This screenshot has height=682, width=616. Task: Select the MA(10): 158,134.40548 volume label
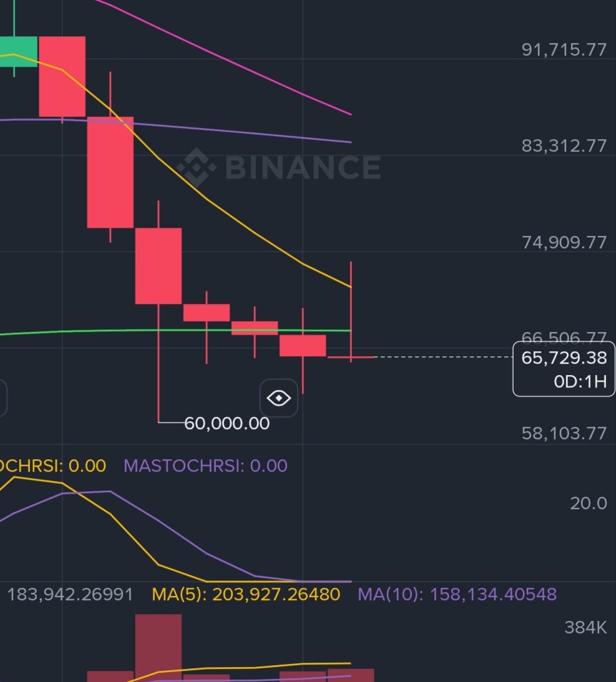point(457,594)
